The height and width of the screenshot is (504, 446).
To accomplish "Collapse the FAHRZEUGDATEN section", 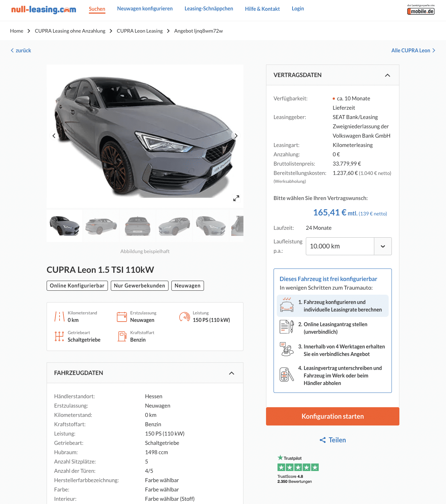I will [x=232, y=373].
